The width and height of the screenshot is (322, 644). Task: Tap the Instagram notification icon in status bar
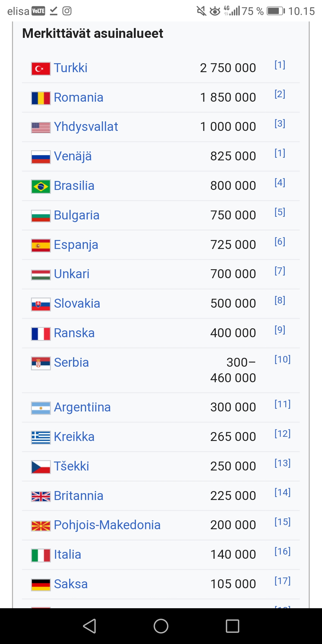[67, 11]
